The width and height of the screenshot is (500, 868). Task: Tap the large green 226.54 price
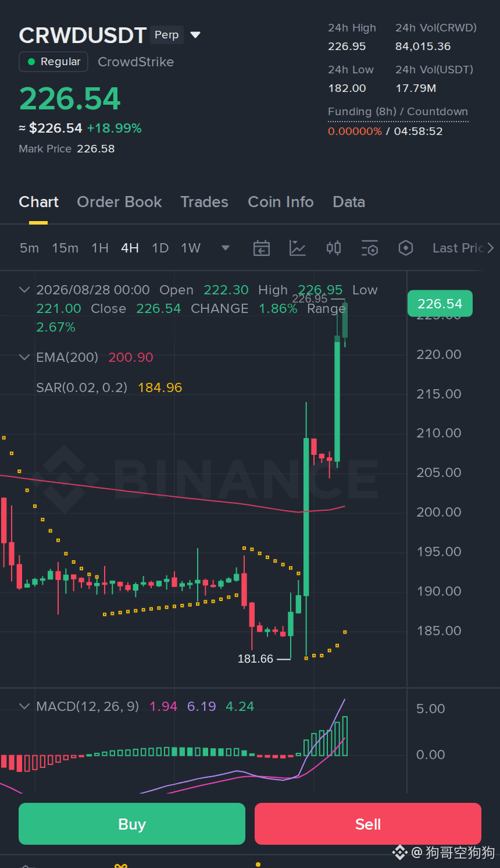click(x=70, y=98)
